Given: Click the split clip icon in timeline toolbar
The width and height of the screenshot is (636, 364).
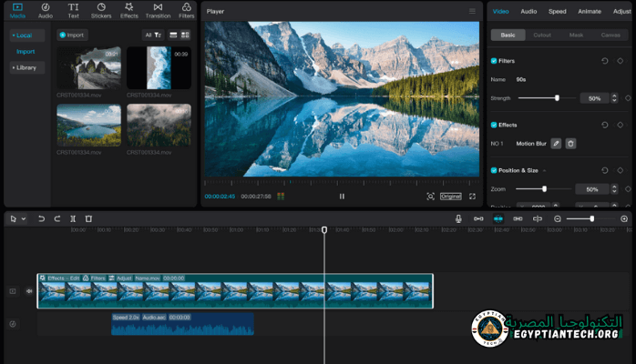Looking at the screenshot, I should click(x=73, y=218).
